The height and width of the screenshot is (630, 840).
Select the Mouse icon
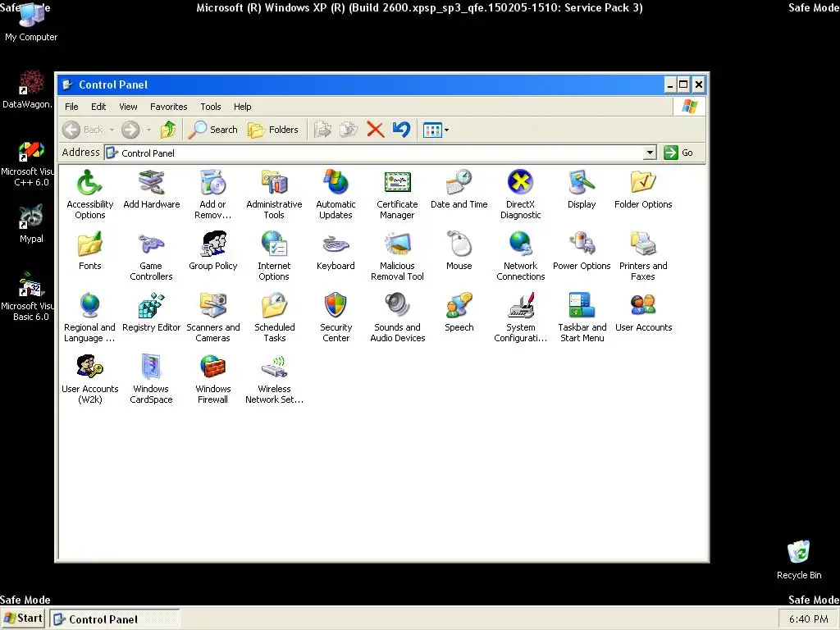(x=459, y=244)
